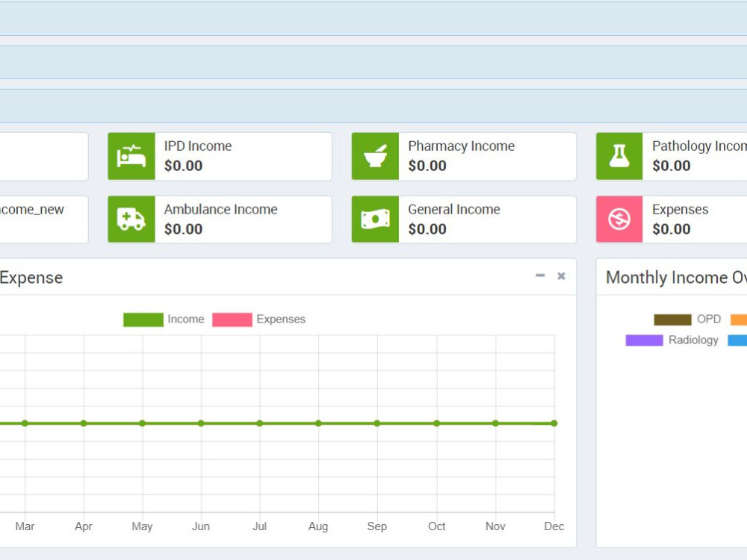Screen dimensions: 747x560
Task: Click the Aug data point on chart
Action: [x=318, y=423]
